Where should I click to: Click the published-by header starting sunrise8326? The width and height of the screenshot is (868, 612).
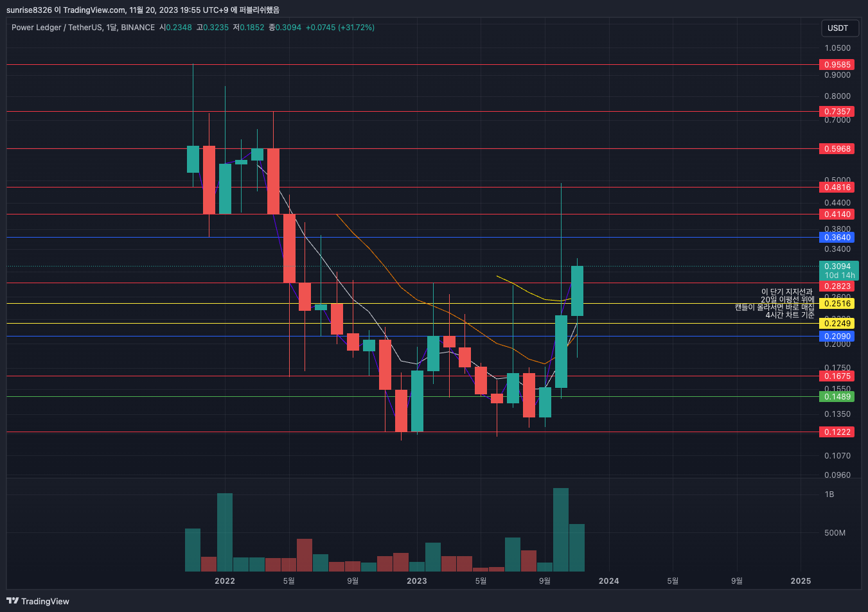[x=143, y=10]
